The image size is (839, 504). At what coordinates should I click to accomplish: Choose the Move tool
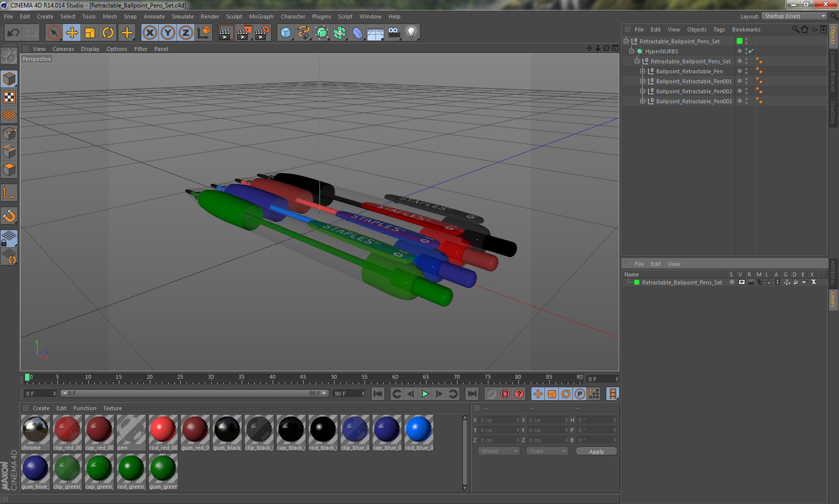tap(72, 33)
